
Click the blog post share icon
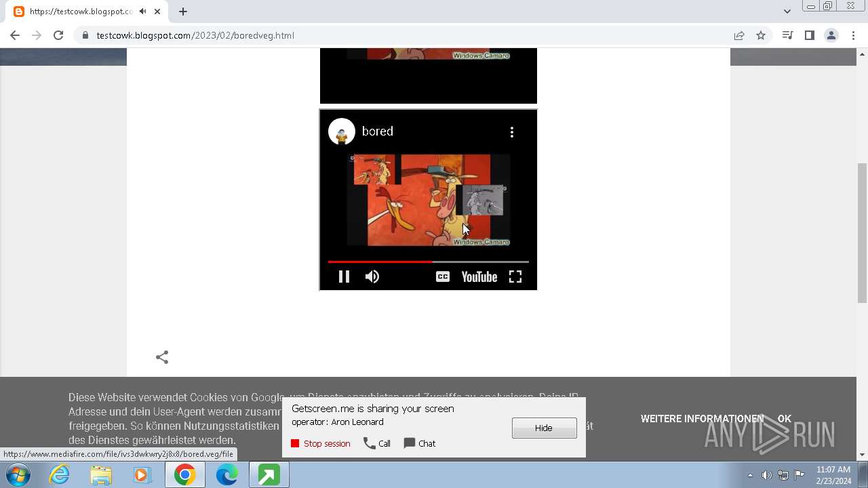pyautogui.click(x=162, y=357)
